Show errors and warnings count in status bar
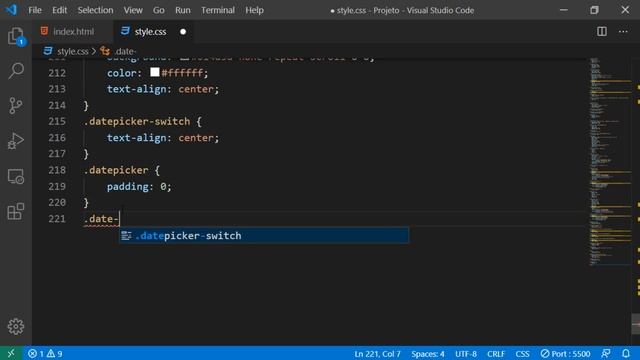The image size is (640, 360). tap(45, 353)
